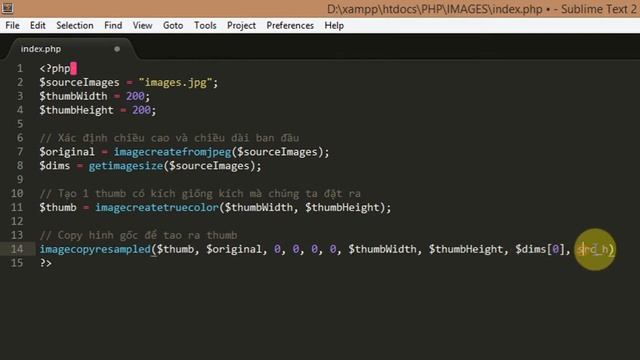Open the View menu
This screenshot has width=640, height=360.
pos(142,25)
